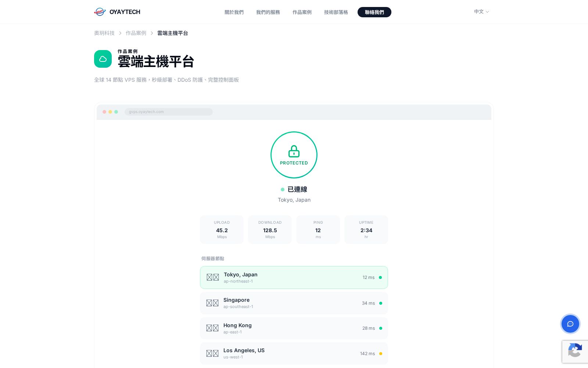Click the Los Angeles flag icon
The width and height of the screenshot is (588, 368).
pyautogui.click(x=212, y=354)
